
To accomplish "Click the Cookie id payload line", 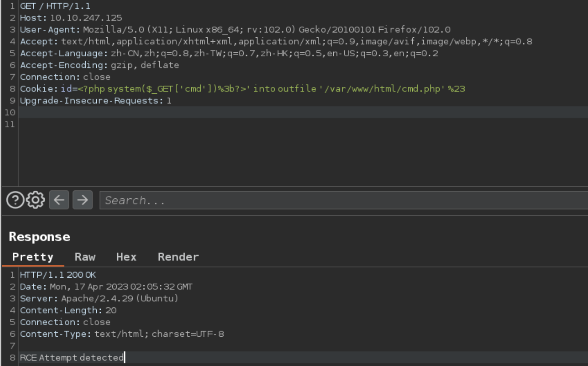I will (x=242, y=89).
